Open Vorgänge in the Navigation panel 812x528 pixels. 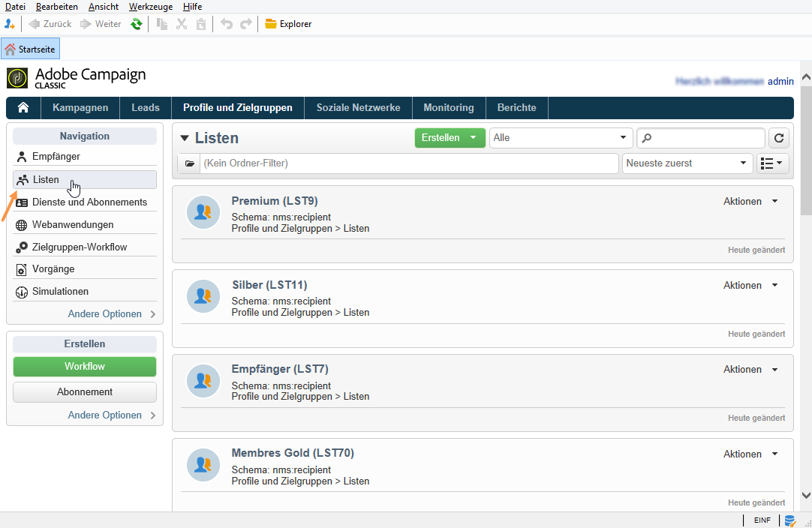tap(85, 269)
